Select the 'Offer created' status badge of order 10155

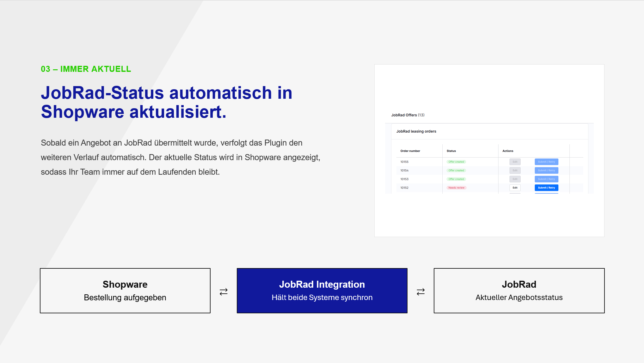[x=456, y=162]
